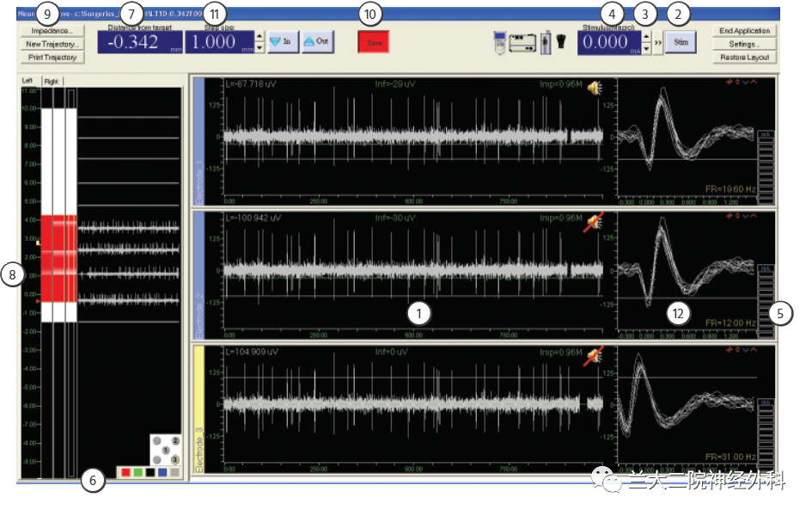Screen dimensions: 812x516
Task: Select the yellow Electrode_3 channel label strip
Action: 199,408
